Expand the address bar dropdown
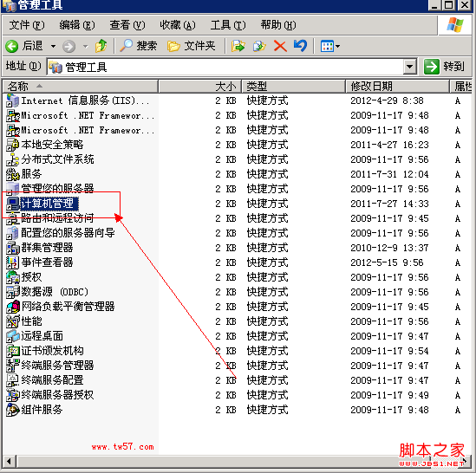Viewport: 476px width, 473px height. click(x=410, y=67)
